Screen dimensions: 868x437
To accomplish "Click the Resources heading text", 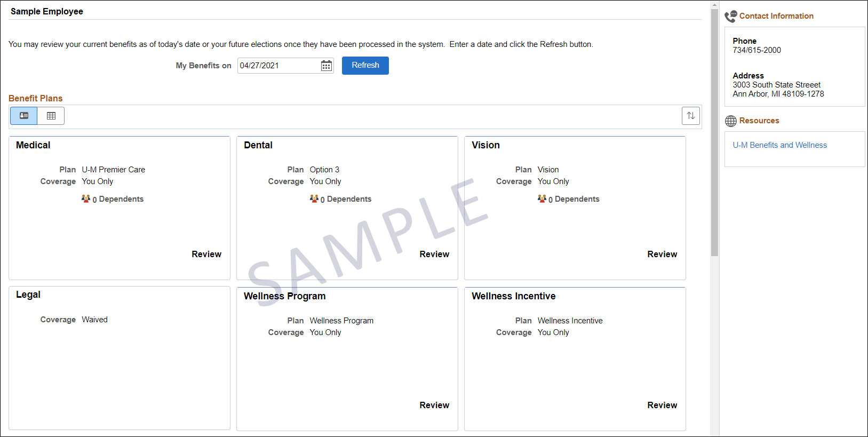I will click(759, 121).
